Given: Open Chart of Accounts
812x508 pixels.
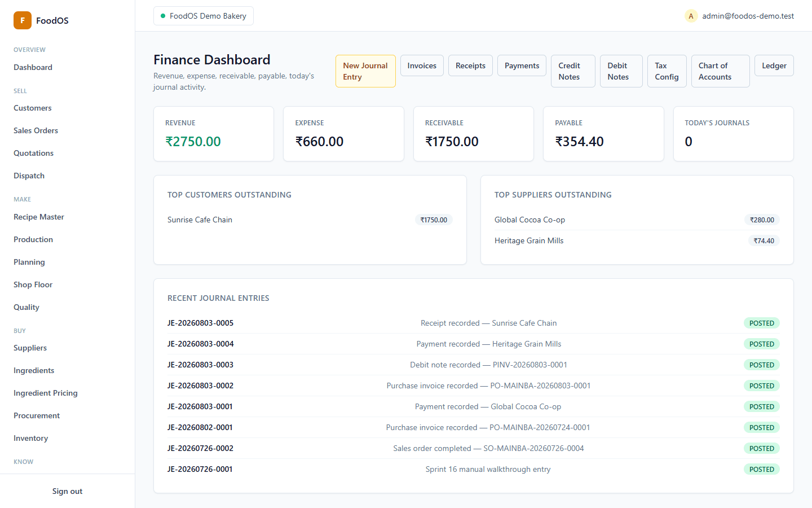Looking at the screenshot, I should pos(721,71).
